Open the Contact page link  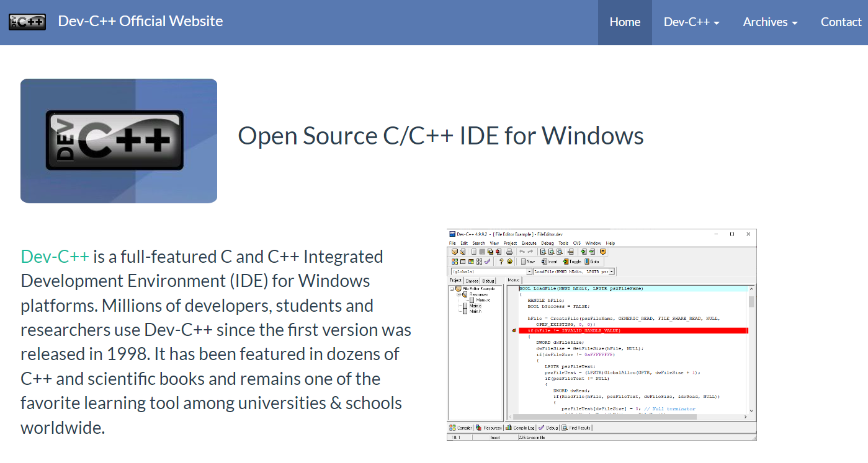[x=841, y=22]
